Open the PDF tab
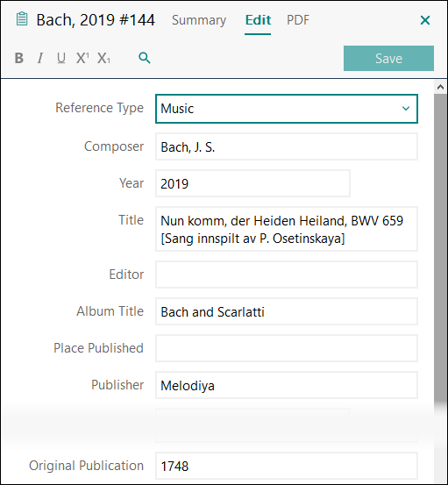The height and width of the screenshot is (485, 448). [298, 20]
